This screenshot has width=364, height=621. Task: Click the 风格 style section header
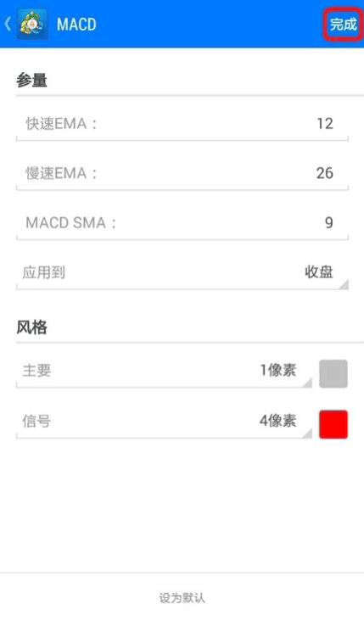point(31,327)
